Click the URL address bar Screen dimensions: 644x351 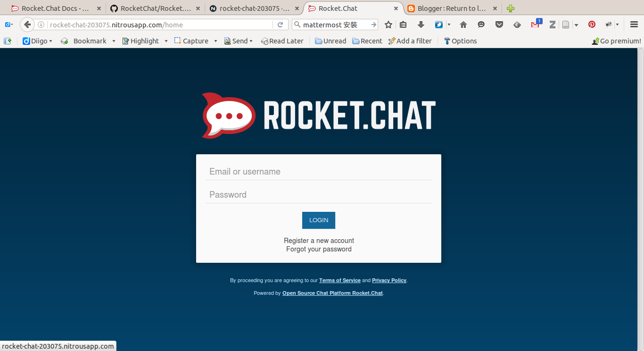[160, 25]
